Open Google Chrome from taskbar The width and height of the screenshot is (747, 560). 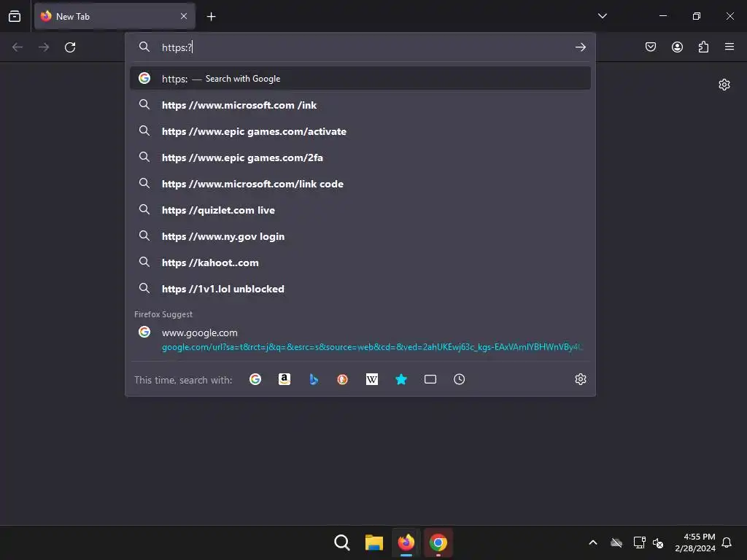tap(438, 542)
